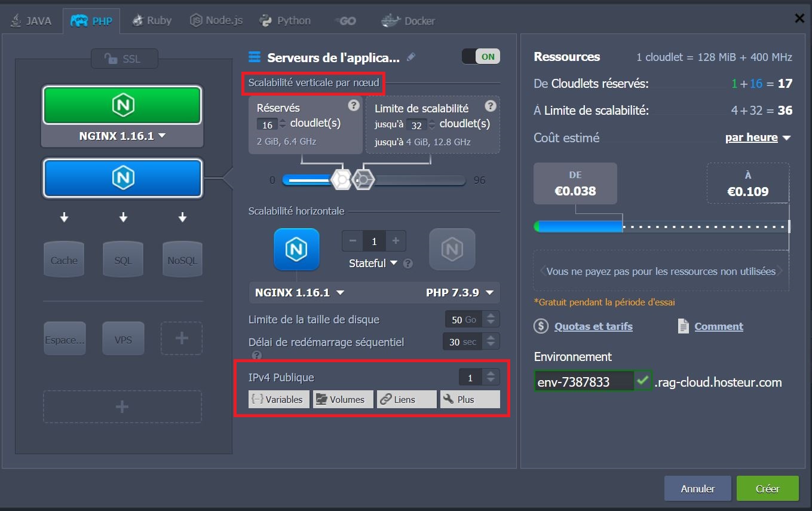The width and height of the screenshot is (812, 511).
Task: Click the Créer button
Action: point(767,488)
